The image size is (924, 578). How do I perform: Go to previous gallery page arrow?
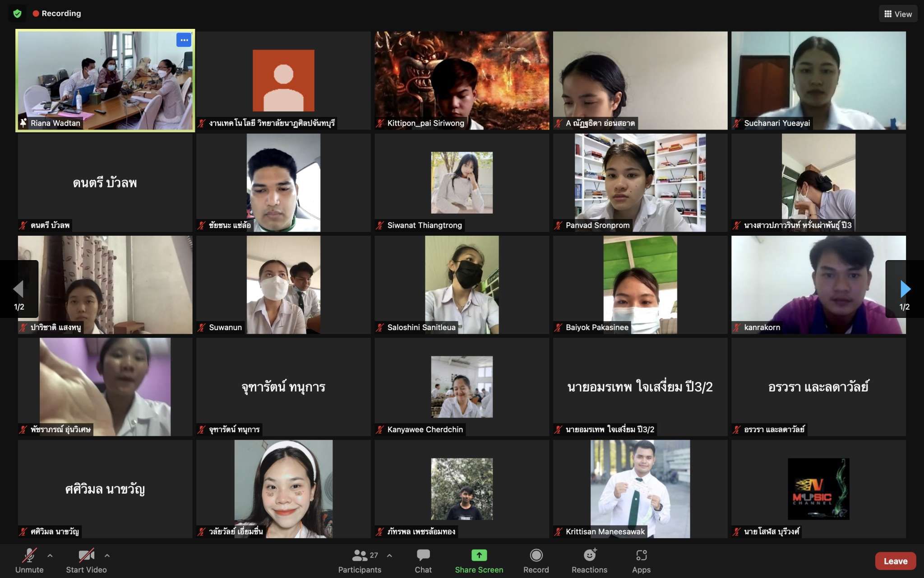18,289
